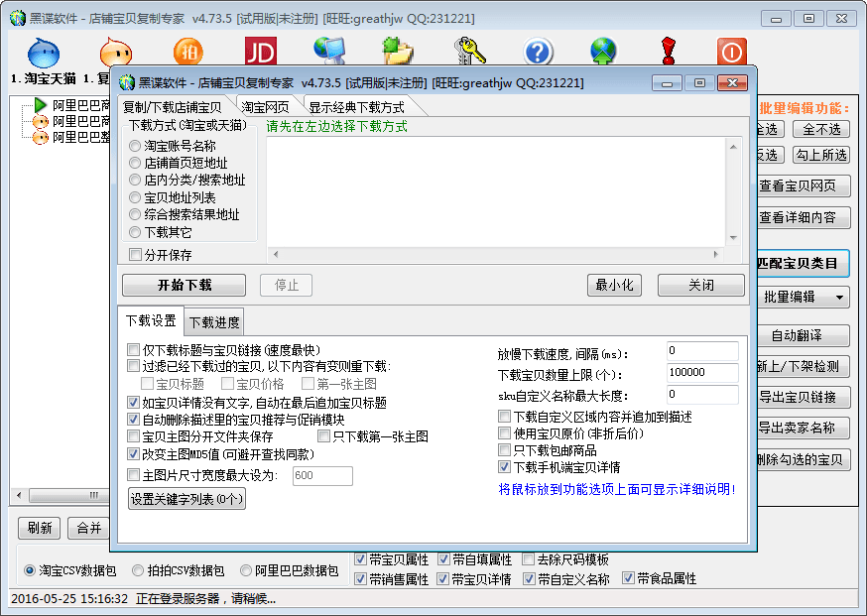The image size is (867, 616).
Task: Click the address box horizontal scrollbar
Action: [x=496, y=255]
